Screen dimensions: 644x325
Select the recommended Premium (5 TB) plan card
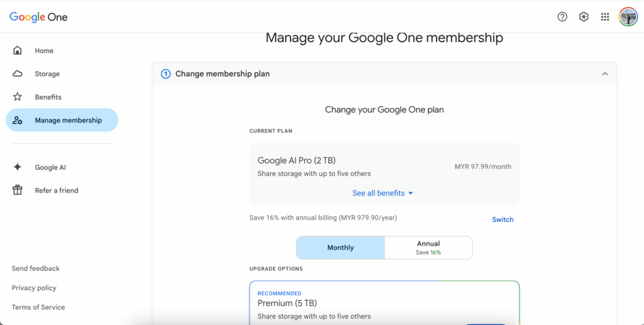coord(384,304)
